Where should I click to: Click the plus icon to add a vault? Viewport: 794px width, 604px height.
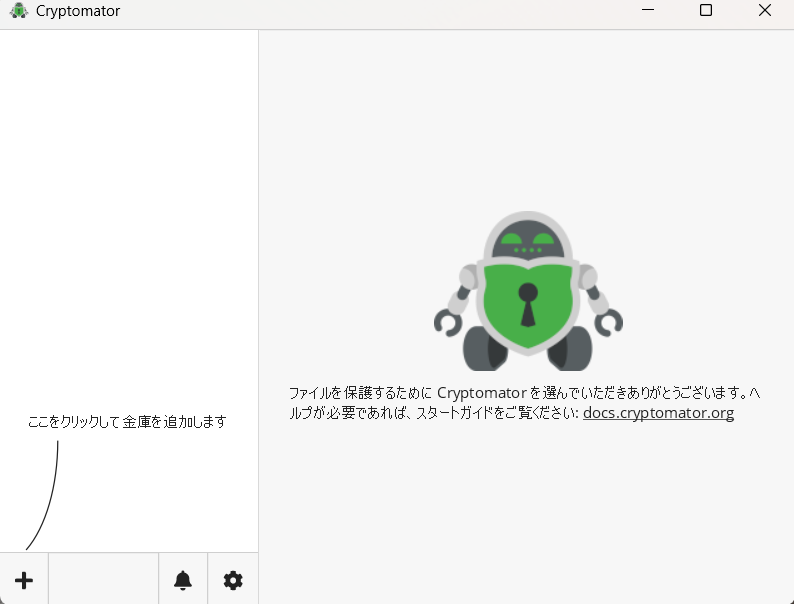[24, 580]
